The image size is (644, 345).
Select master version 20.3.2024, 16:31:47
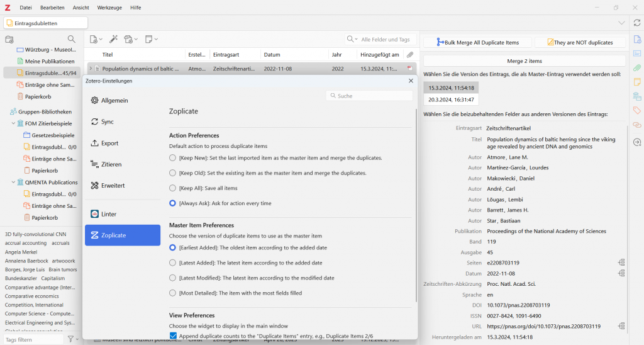point(451,99)
